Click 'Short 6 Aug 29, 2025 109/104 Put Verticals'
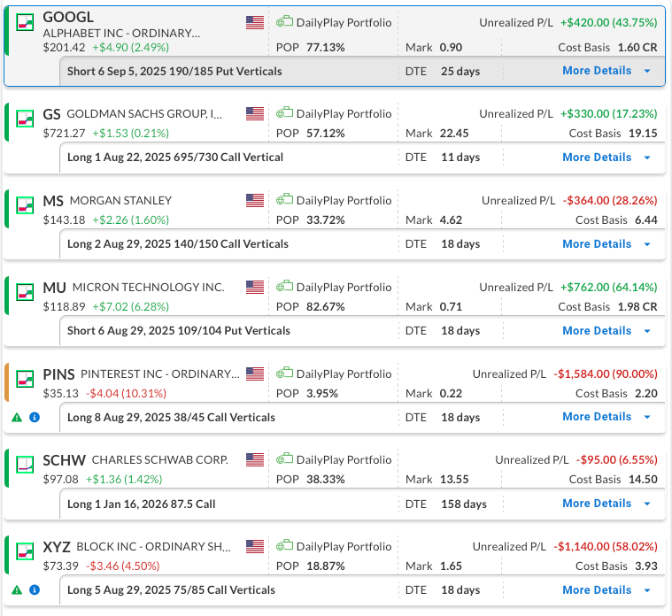 point(179,331)
